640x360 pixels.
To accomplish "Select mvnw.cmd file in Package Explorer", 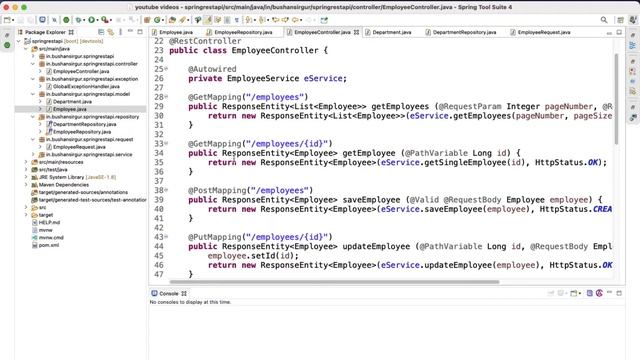I will point(51,238).
